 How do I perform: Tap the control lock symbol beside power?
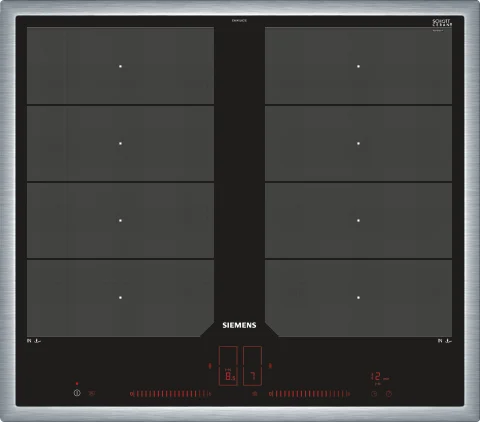coord(92,393)
